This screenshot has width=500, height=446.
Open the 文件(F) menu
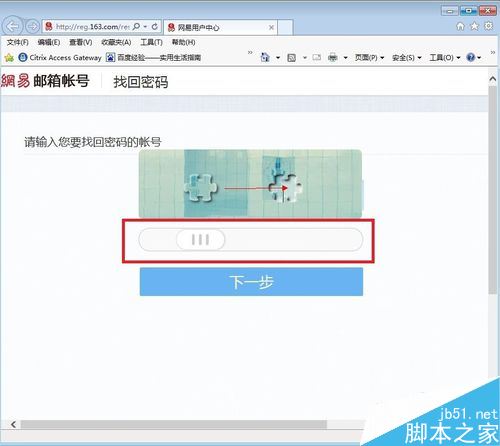click(x=18, y=42)
